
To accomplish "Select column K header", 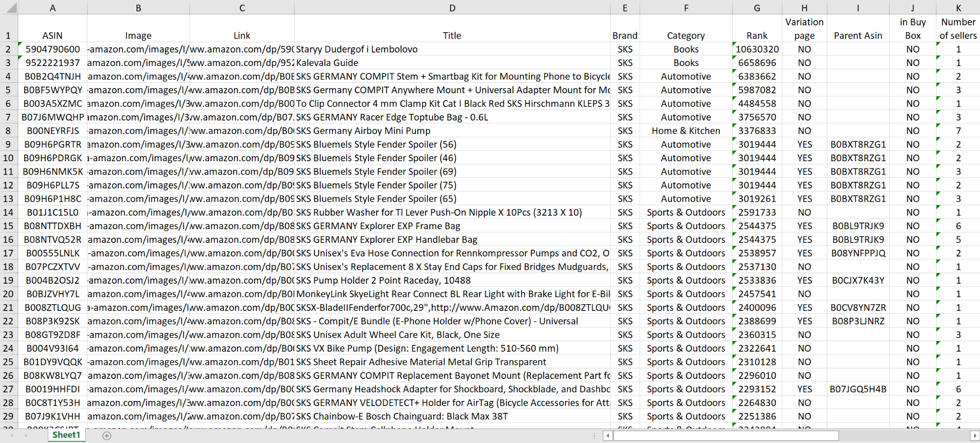I will point(958,8).
